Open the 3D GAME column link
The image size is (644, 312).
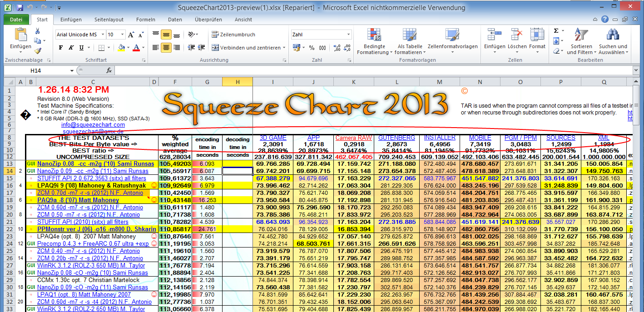tap(273, 138)
